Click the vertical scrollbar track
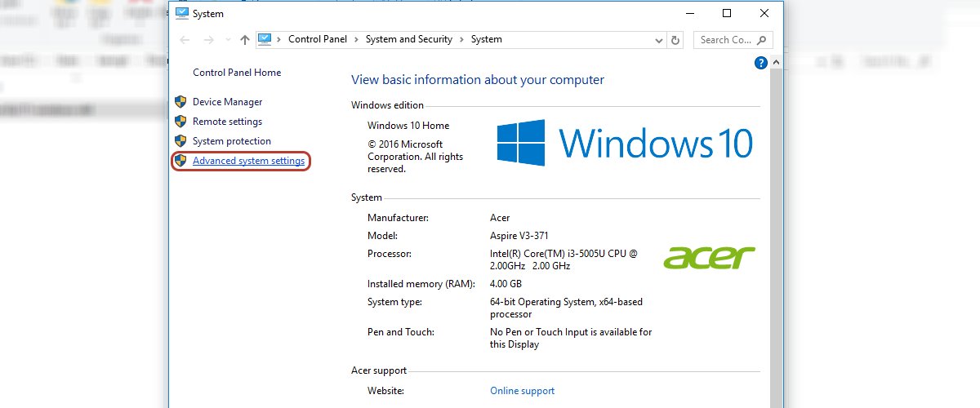Viewport: 980px width, 408px height. pos(775,237)
